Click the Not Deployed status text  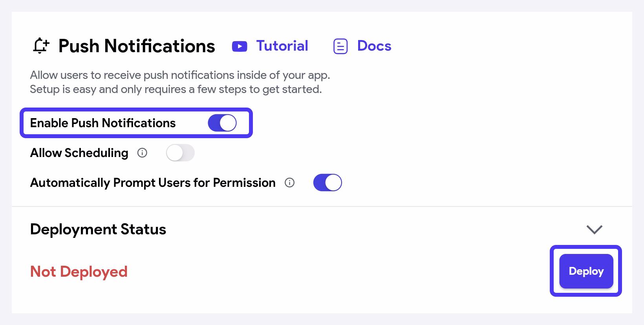pos(79,272)
